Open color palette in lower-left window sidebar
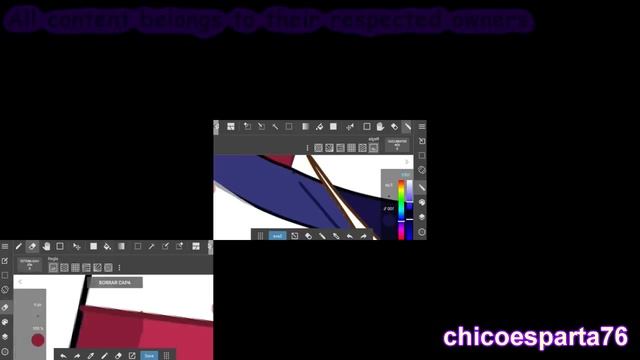Screen dimensions: 640x360 5,322
